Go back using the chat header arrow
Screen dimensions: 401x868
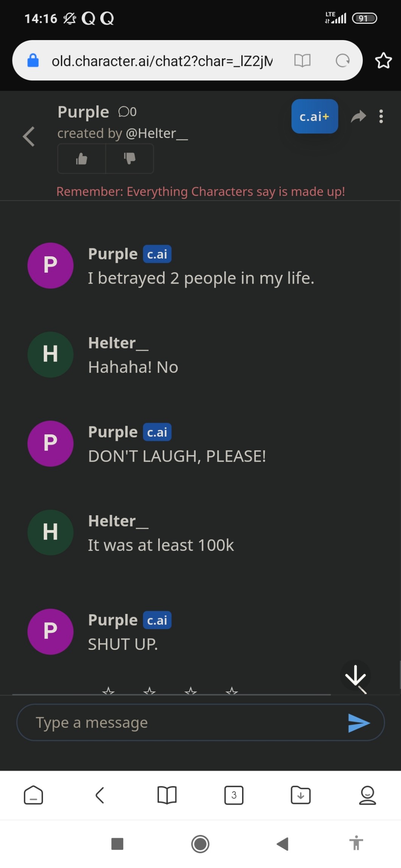click(29, 136)
